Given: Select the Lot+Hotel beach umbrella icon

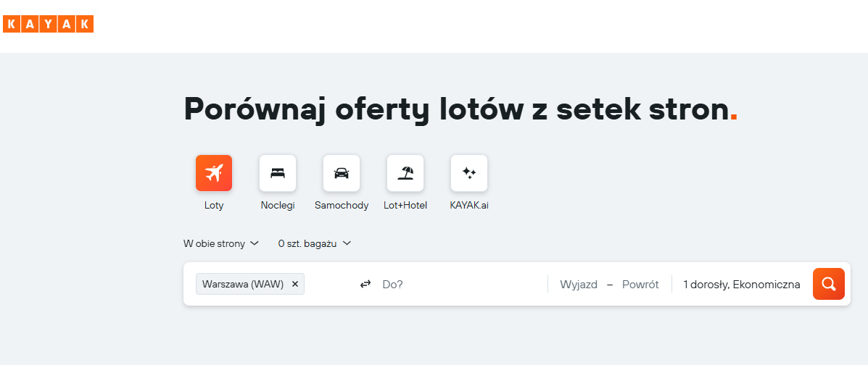Looking at the screenshot, I should coord(405,173).
